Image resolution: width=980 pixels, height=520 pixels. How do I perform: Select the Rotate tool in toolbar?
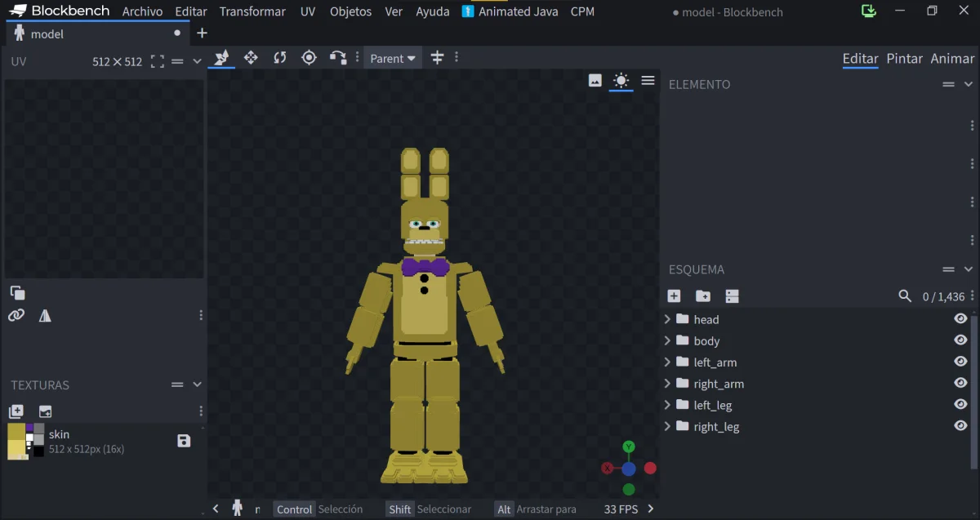(x=280, y=58)
